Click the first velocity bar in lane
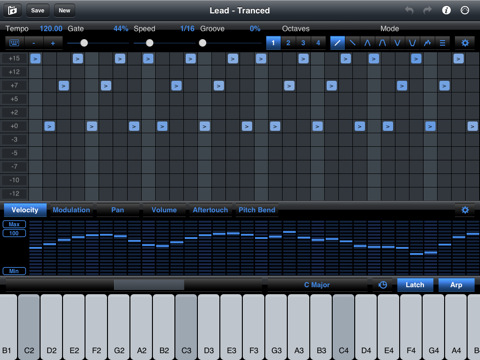 click(36, 248)
